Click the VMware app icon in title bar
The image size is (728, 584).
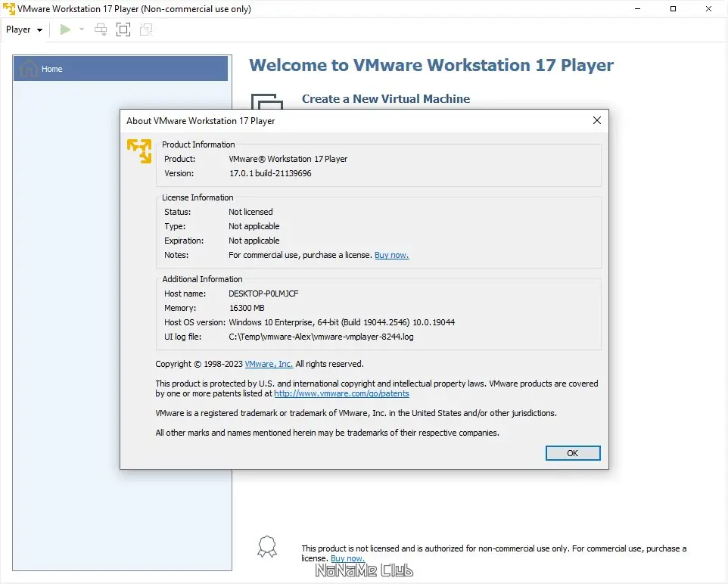coord(9,9)
